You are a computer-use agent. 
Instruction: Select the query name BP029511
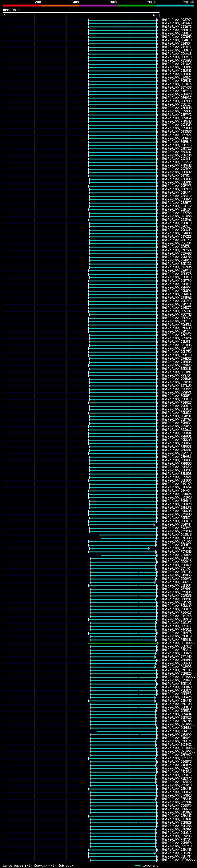11,10
